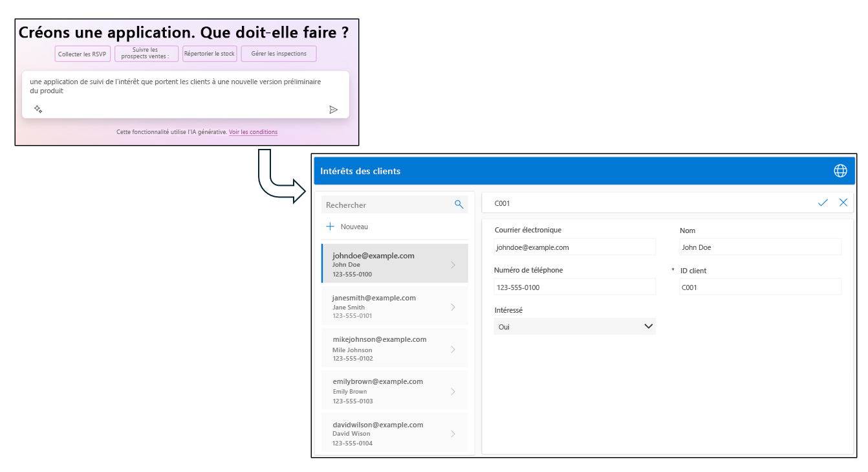
Task: Open details arrow for davidwilson@example.com
Action: (453, 434)
